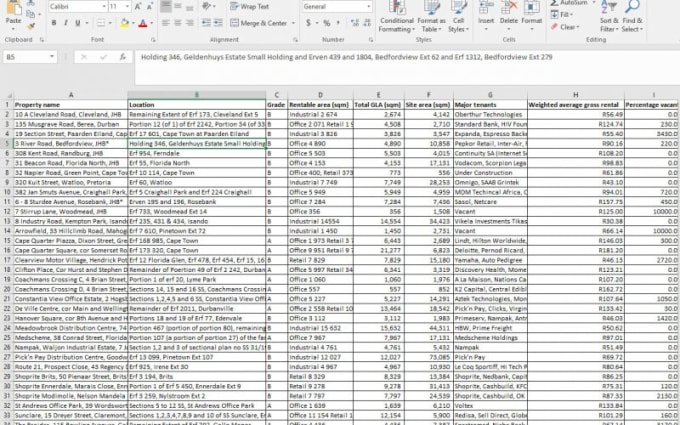Apply Percent Style format
Screen dimensions: 680x425
[327, 23]
